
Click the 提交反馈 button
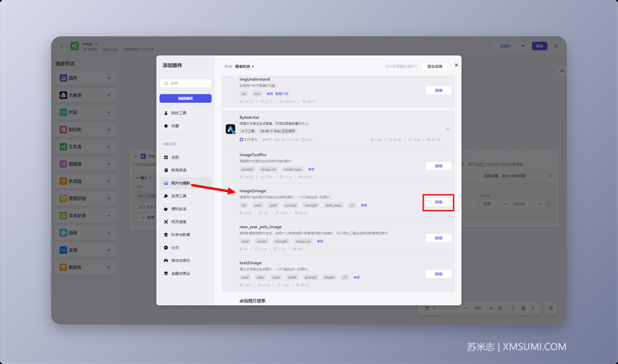(x=435, y=66)
